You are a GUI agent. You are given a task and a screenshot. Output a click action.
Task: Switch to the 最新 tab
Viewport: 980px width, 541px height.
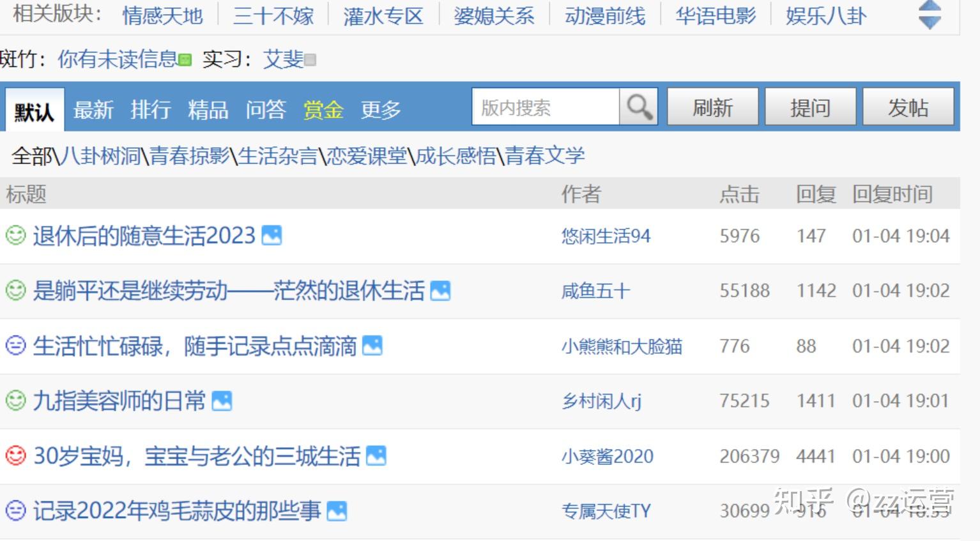[x=93, y=110]
